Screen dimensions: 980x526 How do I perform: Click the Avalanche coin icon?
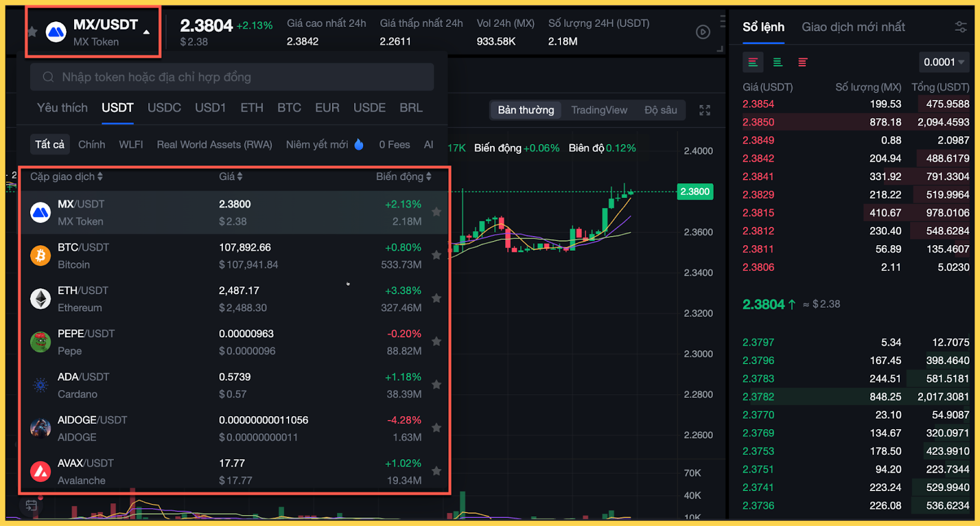click(40, 471)
